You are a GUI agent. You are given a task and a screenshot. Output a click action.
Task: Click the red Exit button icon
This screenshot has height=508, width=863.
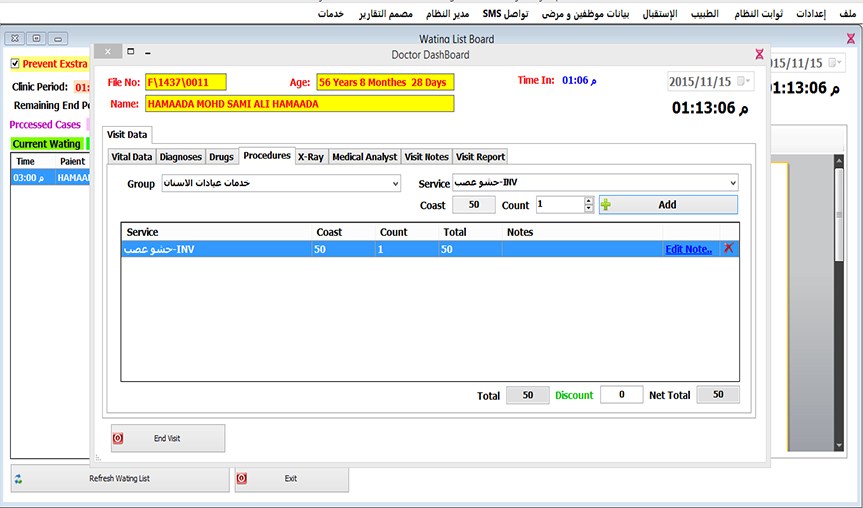[x=241, y=479]
